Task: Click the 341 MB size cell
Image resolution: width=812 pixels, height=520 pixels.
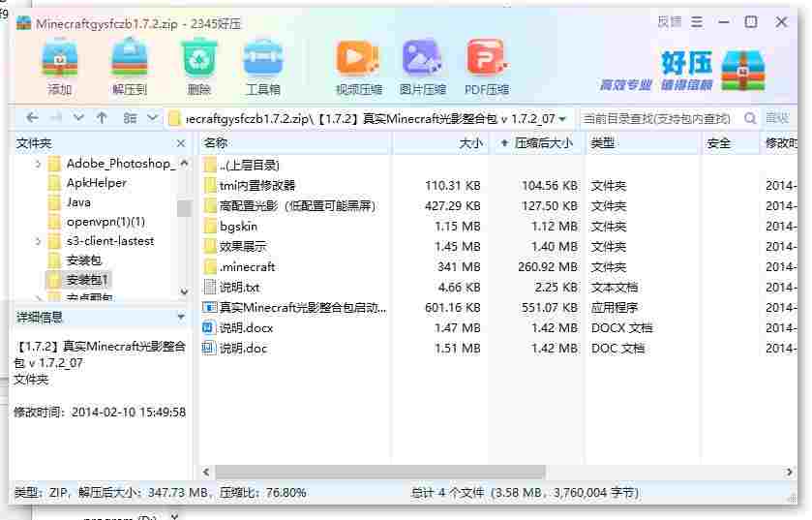Action: 457,267
